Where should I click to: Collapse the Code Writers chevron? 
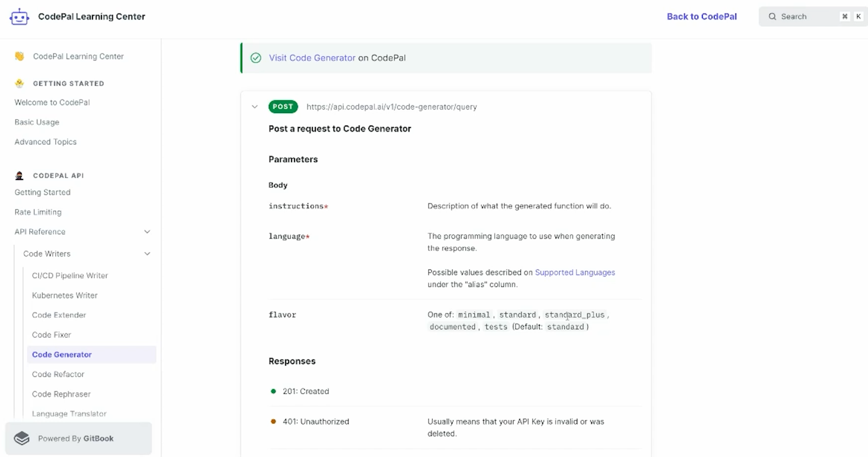[x=147, y=254]
